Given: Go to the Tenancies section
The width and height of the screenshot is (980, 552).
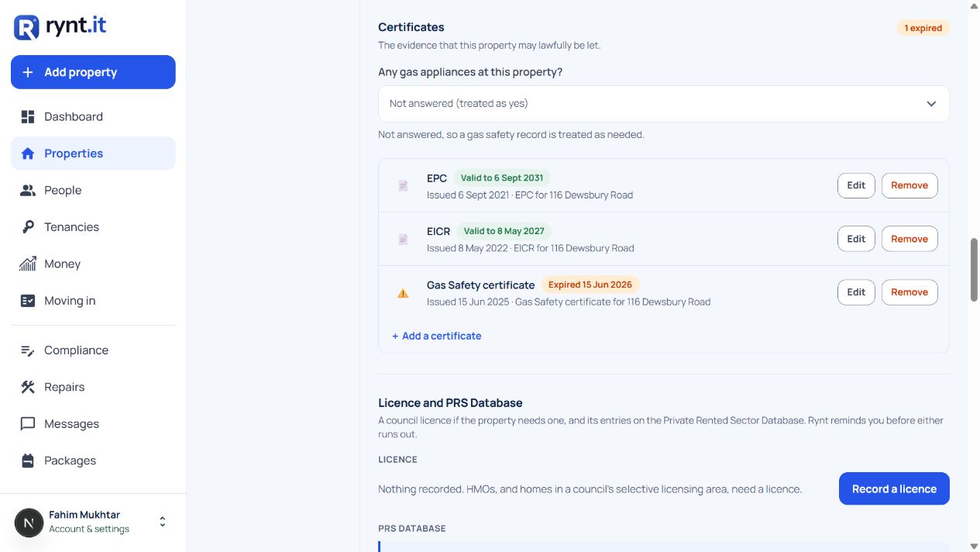Looking at the screenshot, I should pyautogui.click(x=93, y=227).
